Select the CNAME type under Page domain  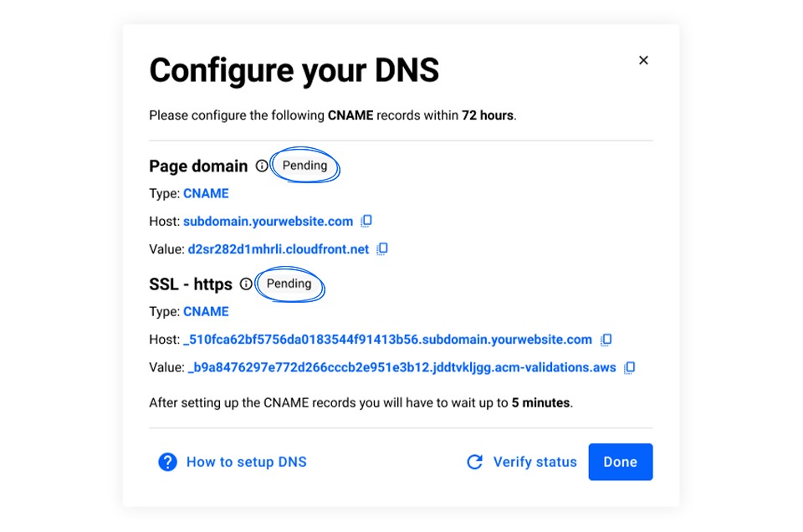pos(205,193)
